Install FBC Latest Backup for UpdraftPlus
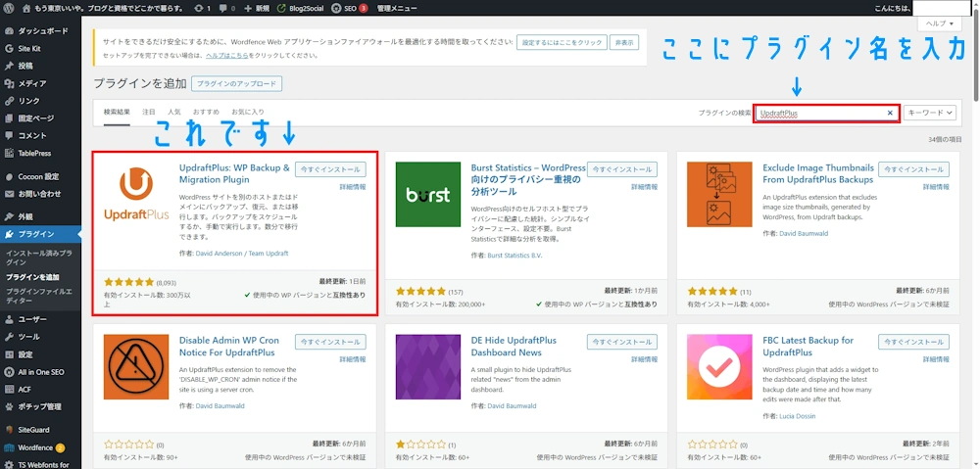980x469 pixels. pos(913,343)
